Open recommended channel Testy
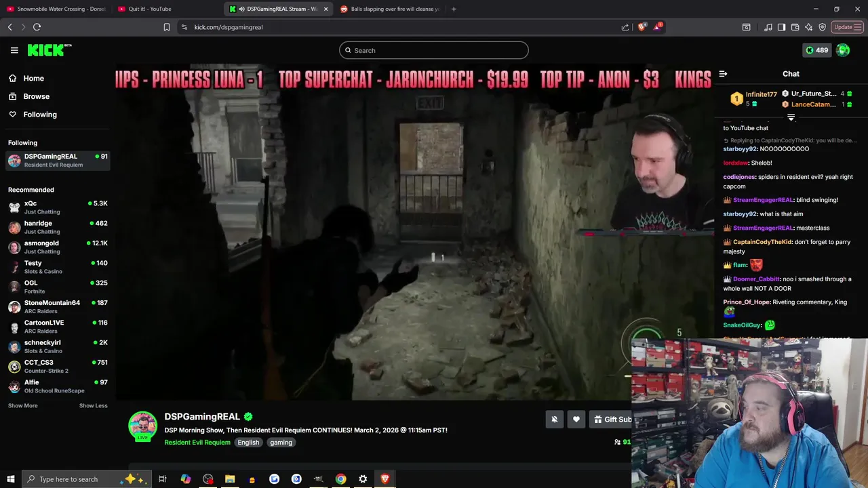868x488 pixels. click(x=58, y=267)
